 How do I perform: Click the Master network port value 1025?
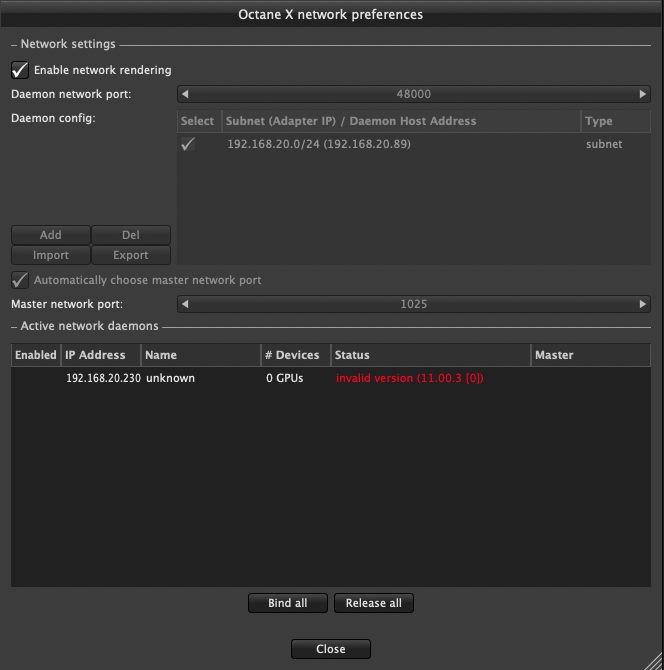tap(414, 304)
